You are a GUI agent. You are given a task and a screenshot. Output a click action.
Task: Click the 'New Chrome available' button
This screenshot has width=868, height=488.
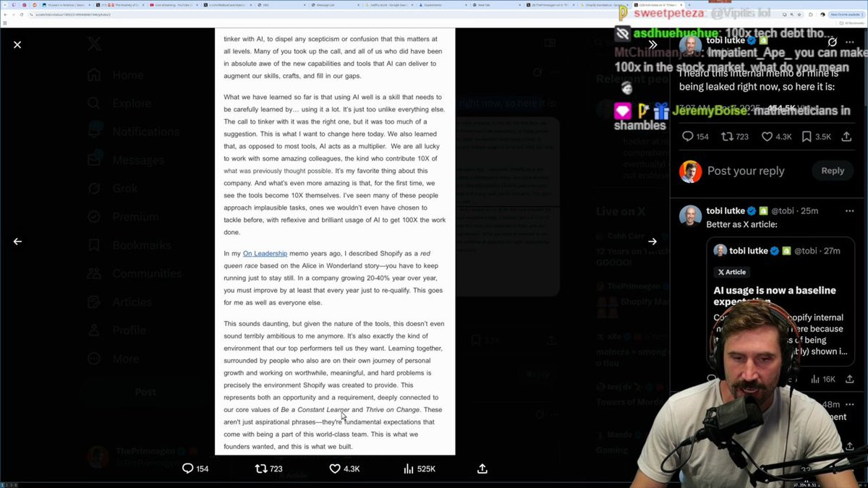846,14
